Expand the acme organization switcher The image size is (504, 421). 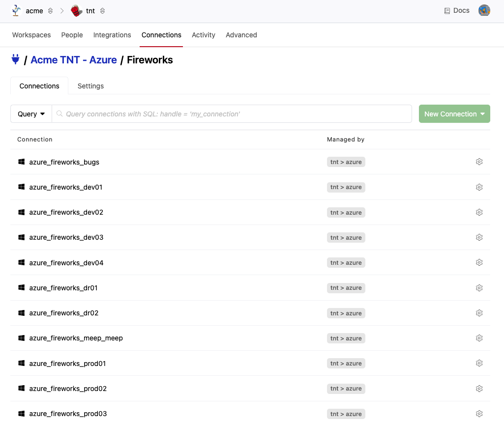(x=50, y=11)
